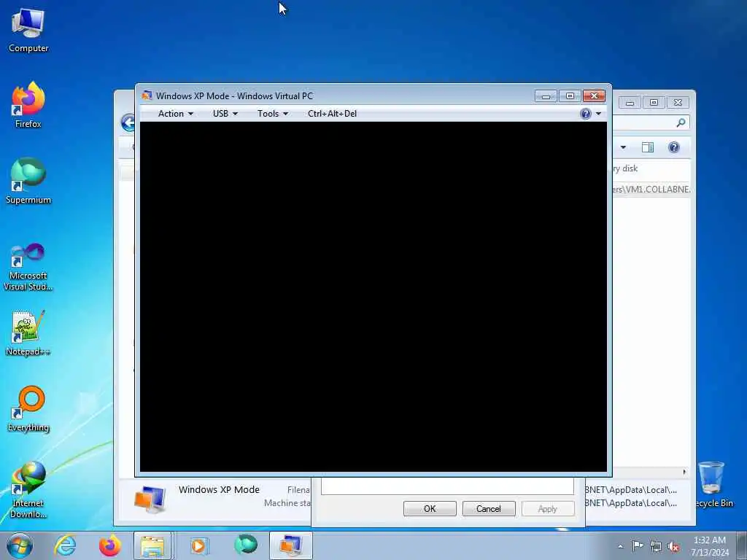747x560 pixels.
Task: Open the Internet Download Manager desktop shortcut
Action: click(x=28, y=489)
